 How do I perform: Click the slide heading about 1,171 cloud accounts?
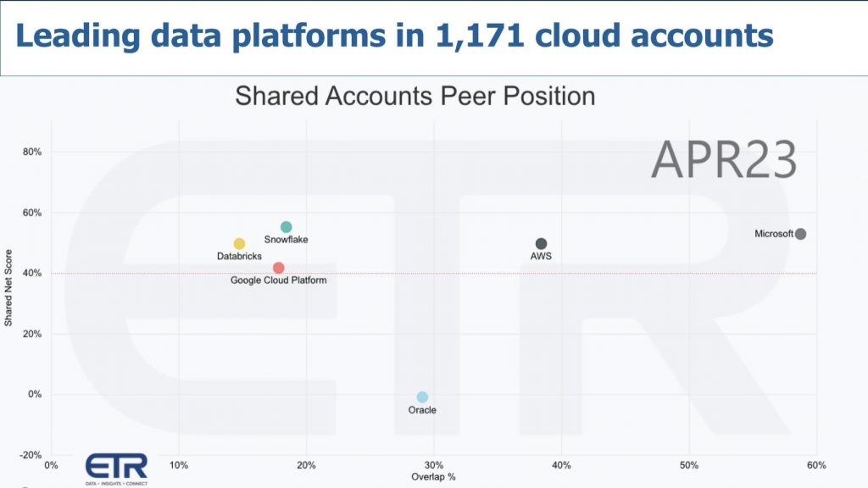point(395,35)
